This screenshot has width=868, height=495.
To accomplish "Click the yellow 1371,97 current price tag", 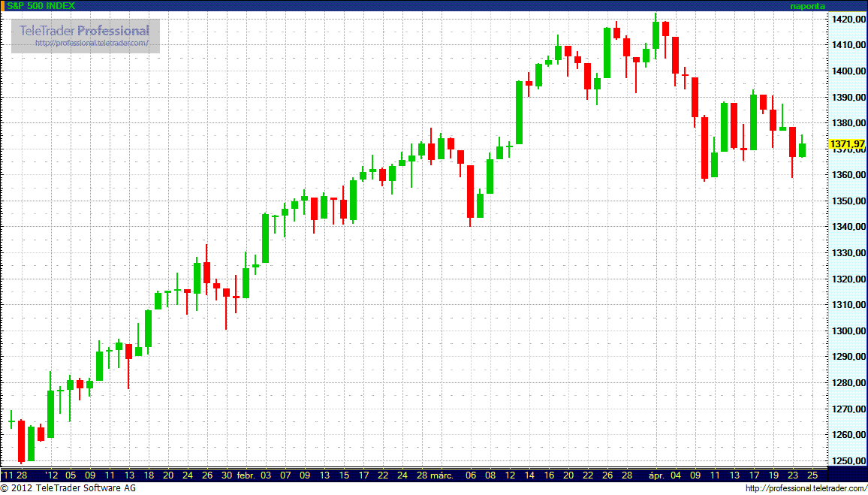I will [x=848, y=144].
